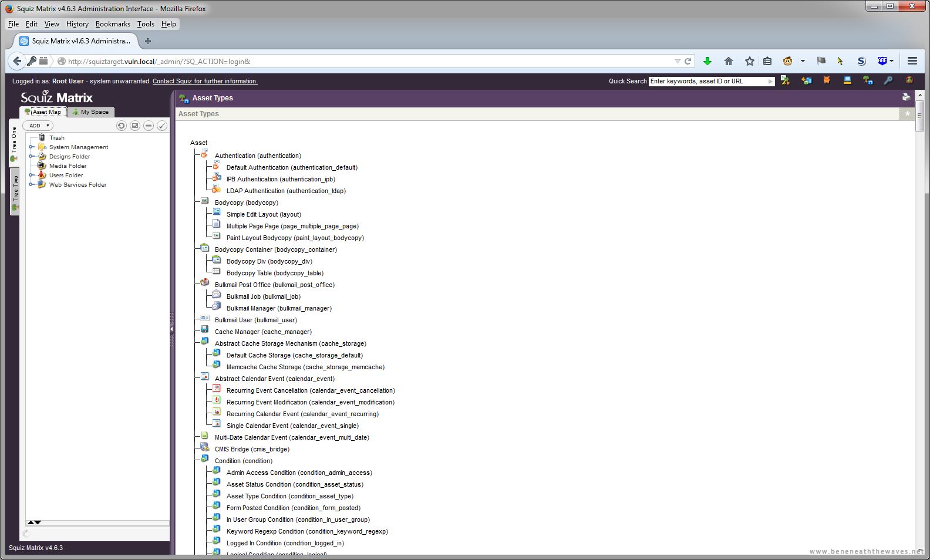Image resolution: width=930 pixels, height=560 pixels.
Task: Expand the Users Folder tree node
Action: pyautogui.click(x=32, y=175)
